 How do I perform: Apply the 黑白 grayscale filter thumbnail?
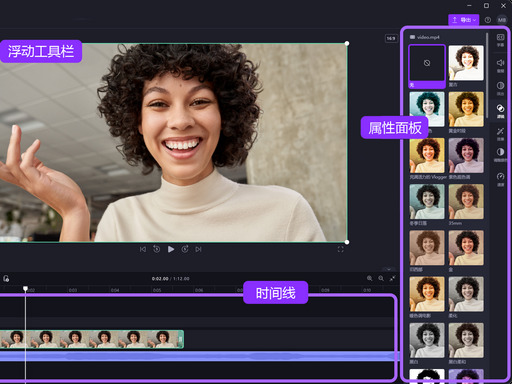pos(427,340)
